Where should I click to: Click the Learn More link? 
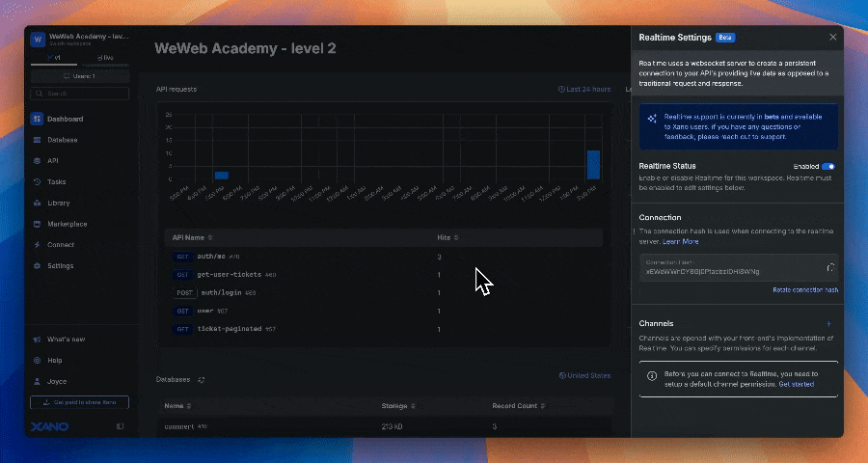tap(680, 241)
